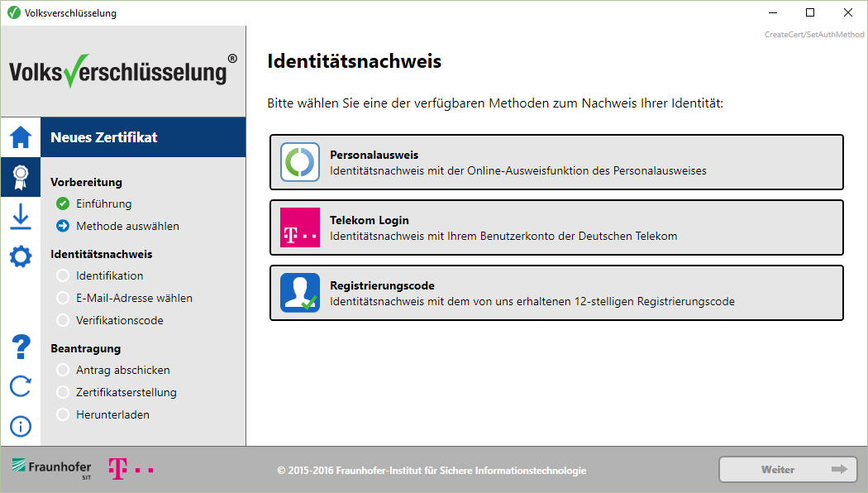Click blue arrow beside Methode auswählen
The image size is (868, 493).
click(x=63, y=226)
